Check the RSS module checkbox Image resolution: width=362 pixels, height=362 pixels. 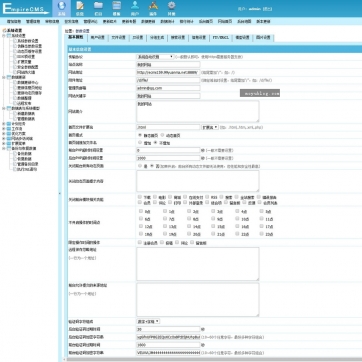point(207,197)
